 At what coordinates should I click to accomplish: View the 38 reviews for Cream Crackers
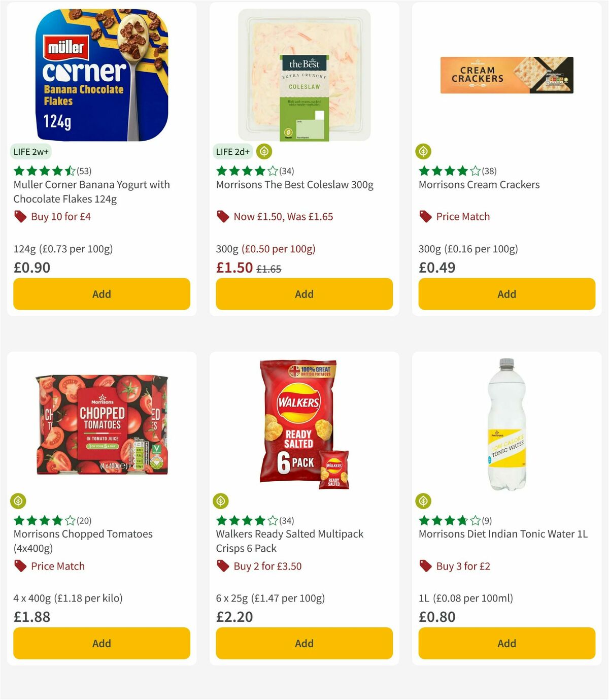488,171
